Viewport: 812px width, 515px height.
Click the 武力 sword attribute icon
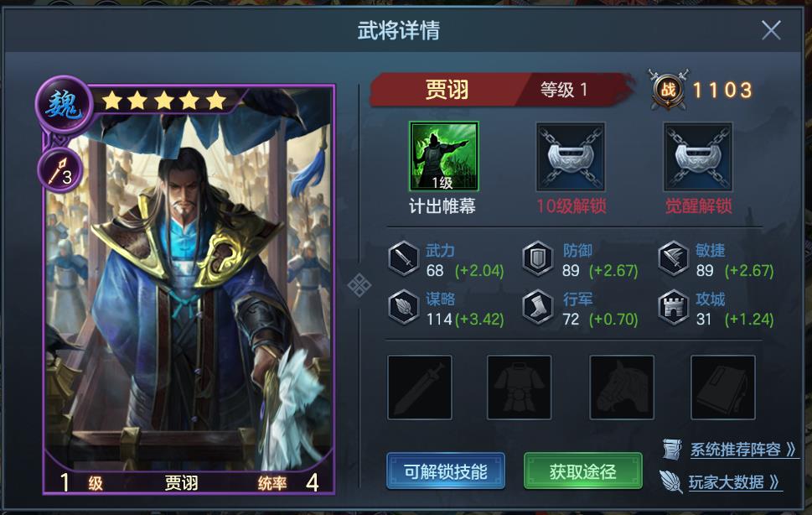(403, 258)
